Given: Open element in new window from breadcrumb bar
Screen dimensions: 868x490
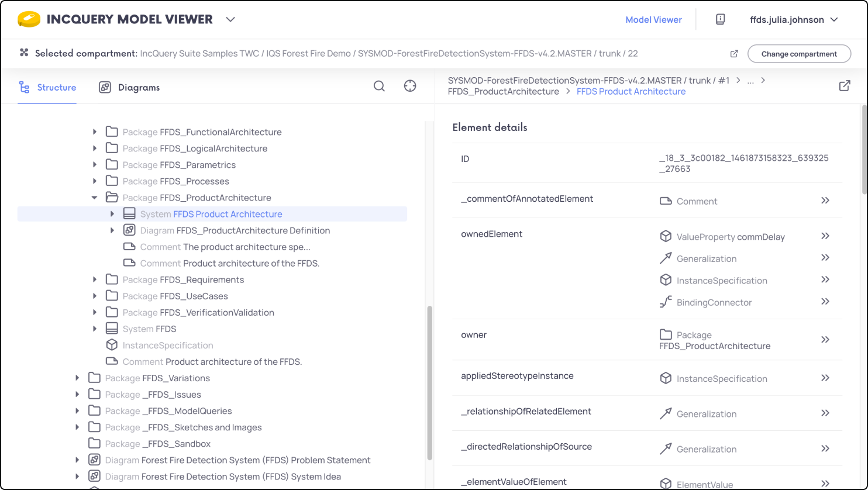Looking at the screenshot, I should tap(845, 86).
